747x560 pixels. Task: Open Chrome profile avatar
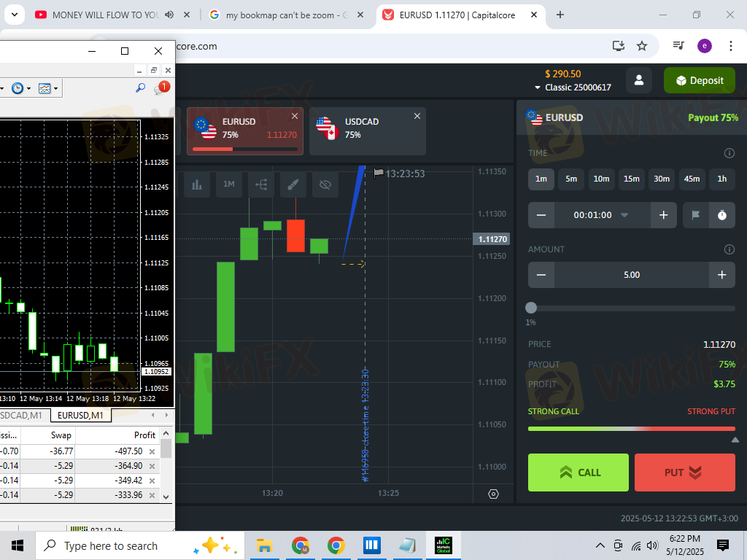[x=705, y=46]
